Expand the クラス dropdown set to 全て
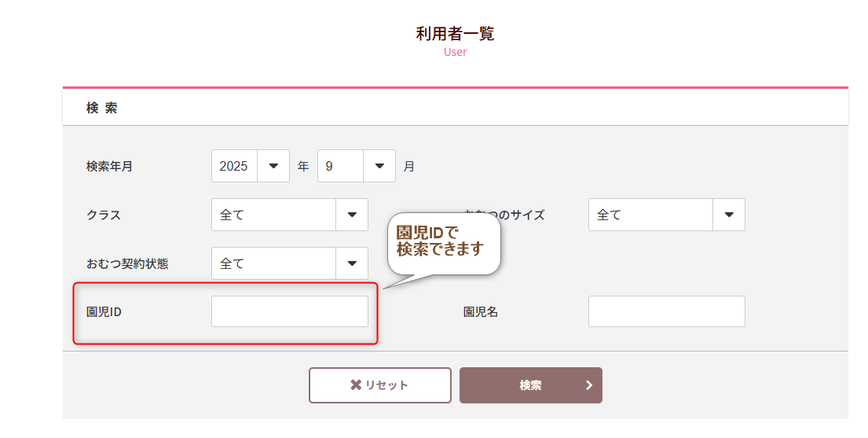868x438 pixels. click(290, 215)
